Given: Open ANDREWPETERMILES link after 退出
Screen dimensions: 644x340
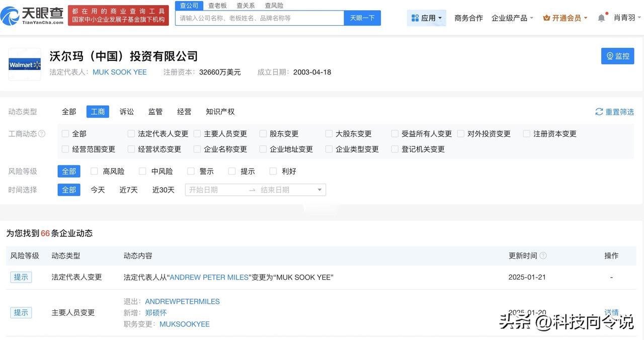Looking at the screenshot, I should (x=182, y=301).
